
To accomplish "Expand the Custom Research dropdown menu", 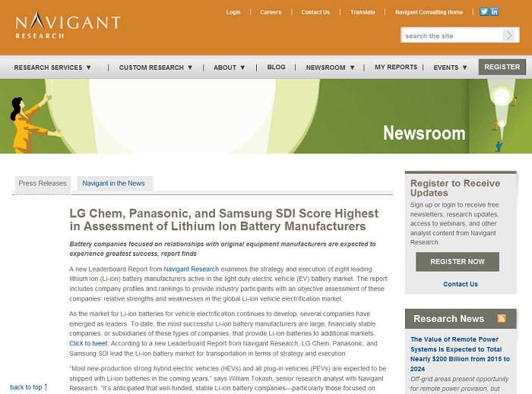I will click(x=156, y=68).
